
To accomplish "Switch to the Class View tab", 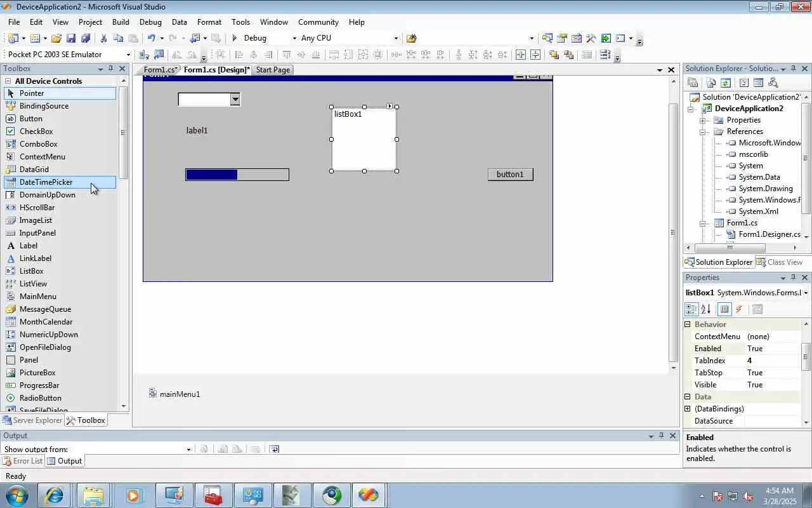I will [780, 262].
